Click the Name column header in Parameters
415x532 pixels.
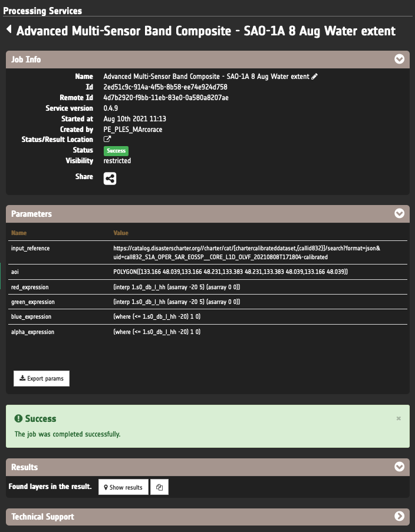click(19, 233)
